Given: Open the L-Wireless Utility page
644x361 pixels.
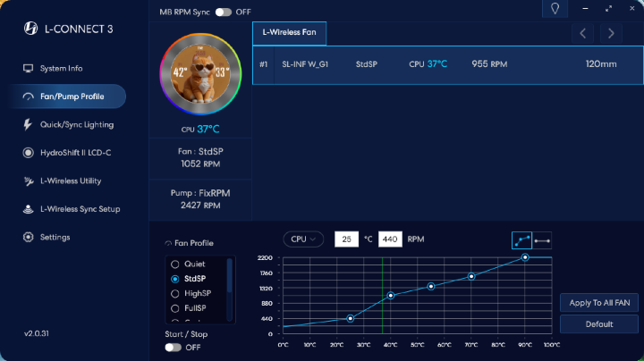Looking at the screenshot, I should pos(71,180).
